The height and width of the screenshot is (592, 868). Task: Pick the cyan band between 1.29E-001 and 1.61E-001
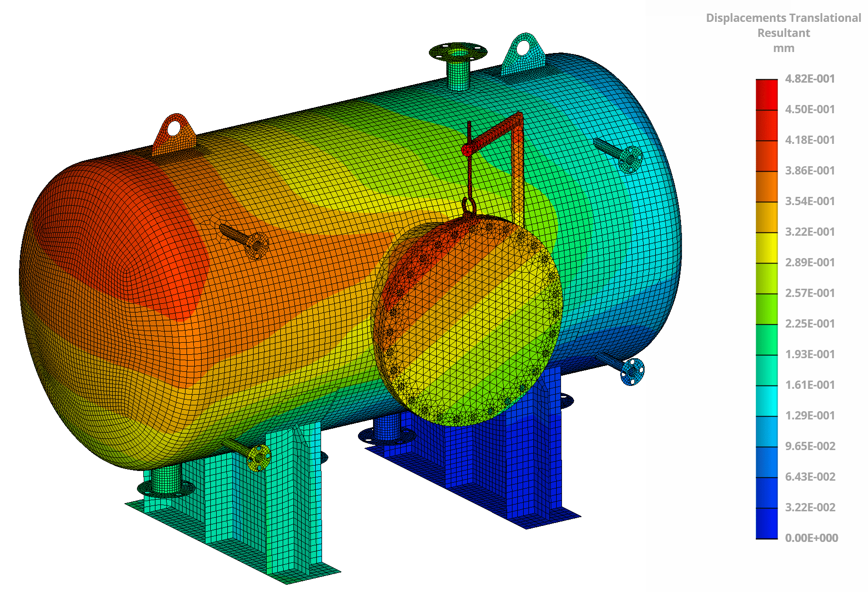point(766,400)
